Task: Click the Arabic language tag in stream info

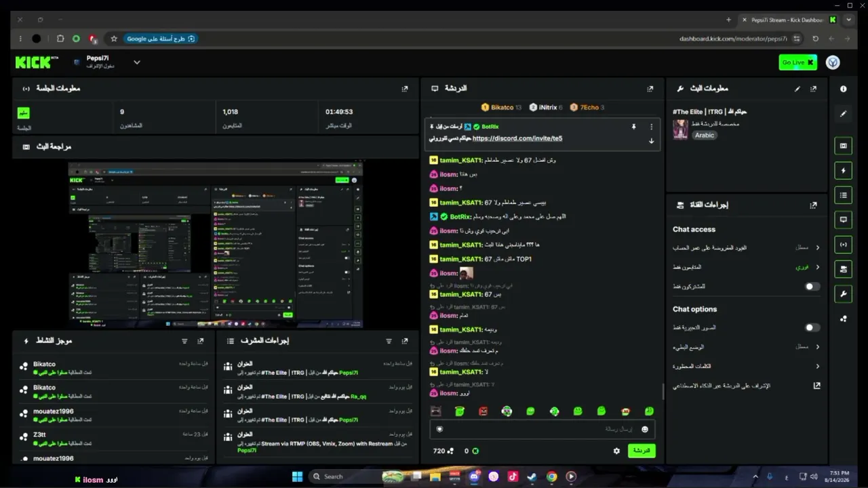Action: [705, 135]
